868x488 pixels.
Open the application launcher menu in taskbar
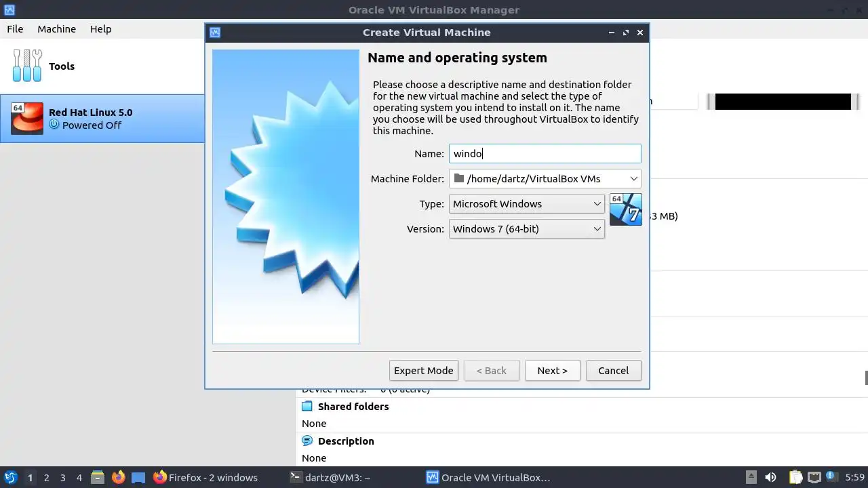10,477
